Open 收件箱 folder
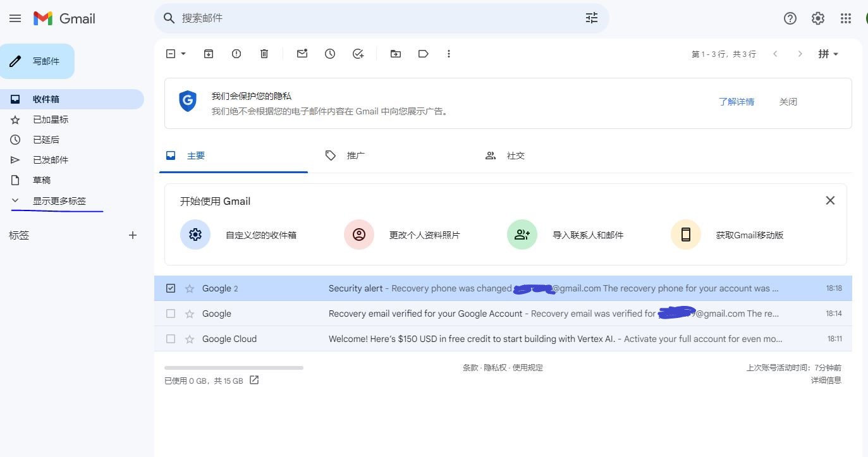The width and height of the screenshot is (868, 457). (x=72, y=99)
